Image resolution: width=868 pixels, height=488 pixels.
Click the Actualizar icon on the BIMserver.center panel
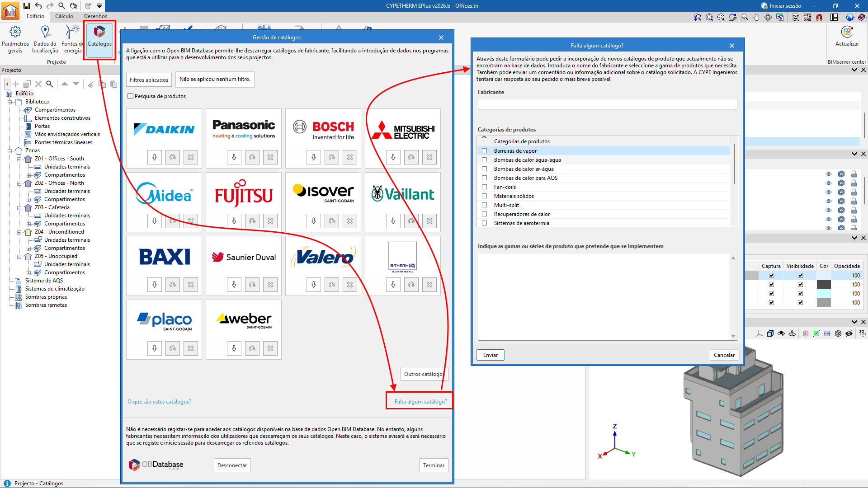(847, 33)
